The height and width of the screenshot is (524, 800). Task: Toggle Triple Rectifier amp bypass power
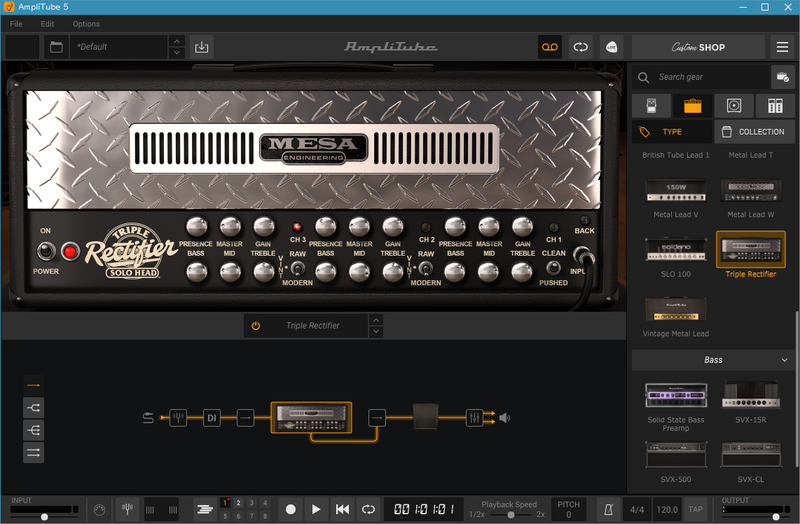tap(256, 326)
